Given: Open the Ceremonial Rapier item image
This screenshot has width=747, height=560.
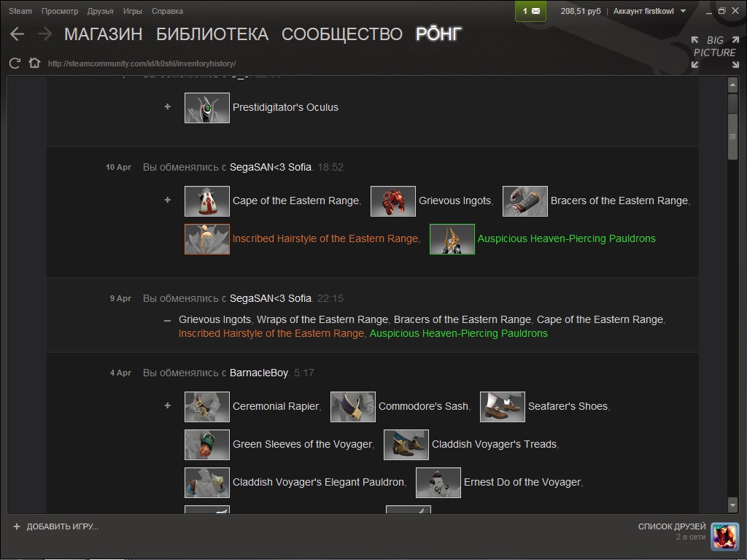Looking at the screenshot, I should tap(206, 407).
